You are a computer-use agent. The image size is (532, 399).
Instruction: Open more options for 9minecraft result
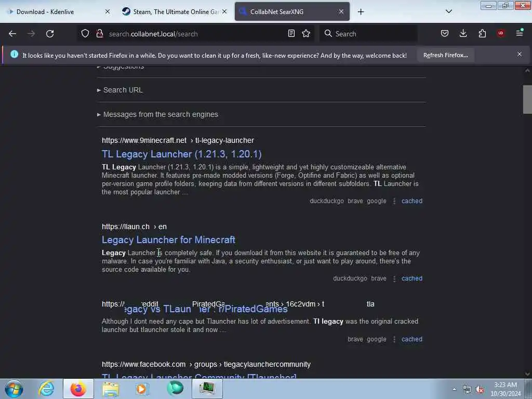(x=394, y=201)
